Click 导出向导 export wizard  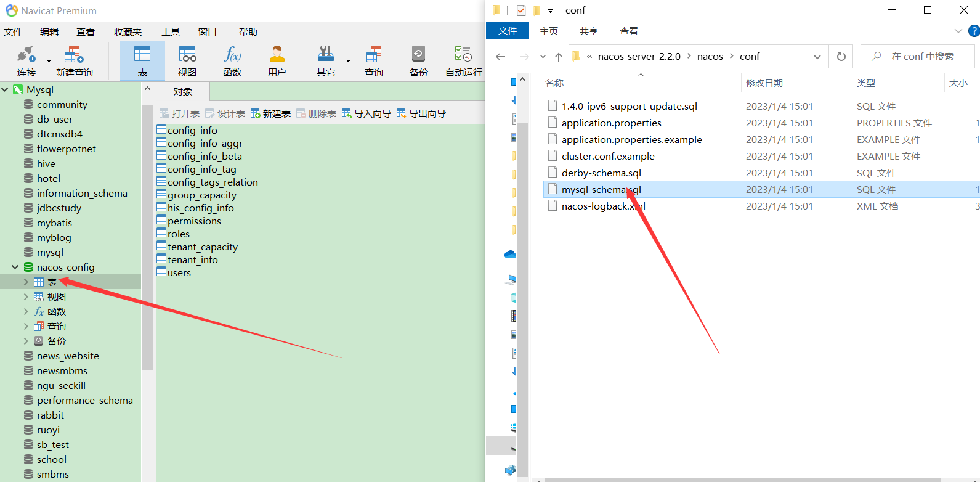coord(421,113)
